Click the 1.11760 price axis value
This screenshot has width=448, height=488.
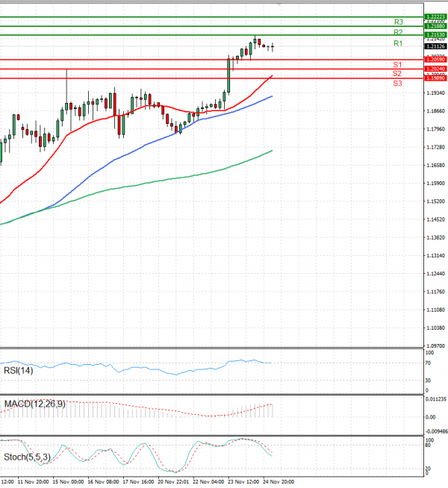[436, 292]
